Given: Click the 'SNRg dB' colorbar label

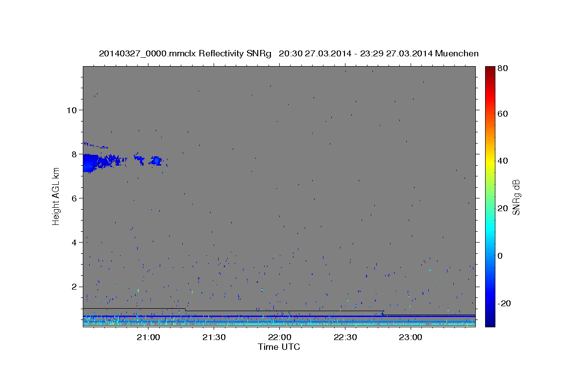Looking at the screenshot, I should click(x=515, y=196).
